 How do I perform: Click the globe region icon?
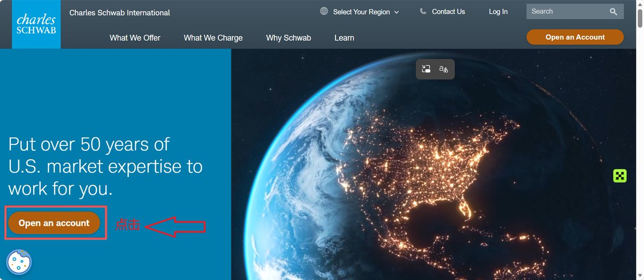(324, 11)
